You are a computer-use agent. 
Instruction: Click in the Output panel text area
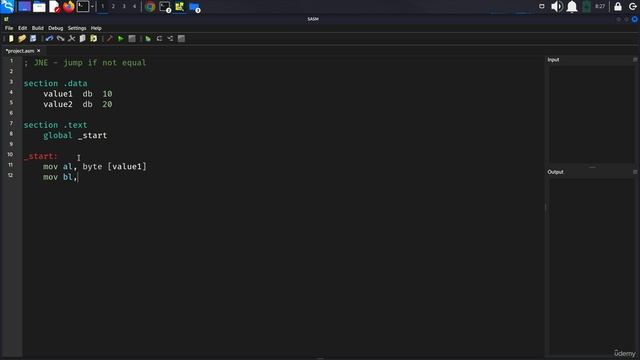click(x=591, y=266)
